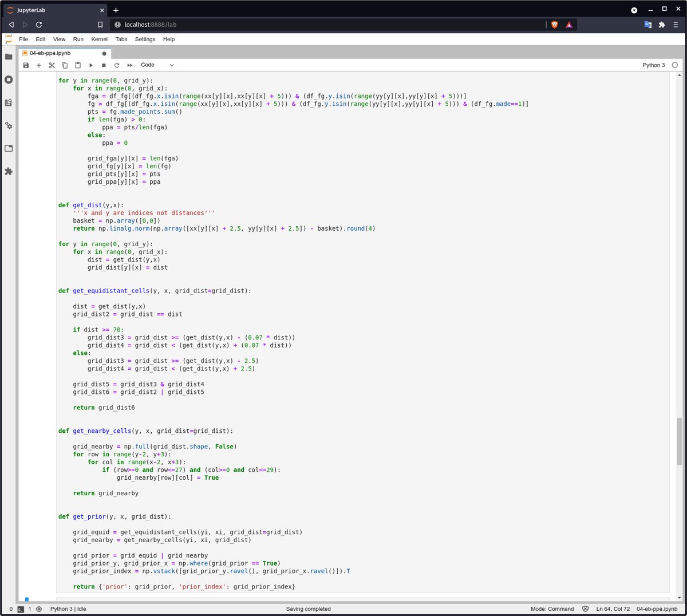Paste cells from clipboard icon

78,65
